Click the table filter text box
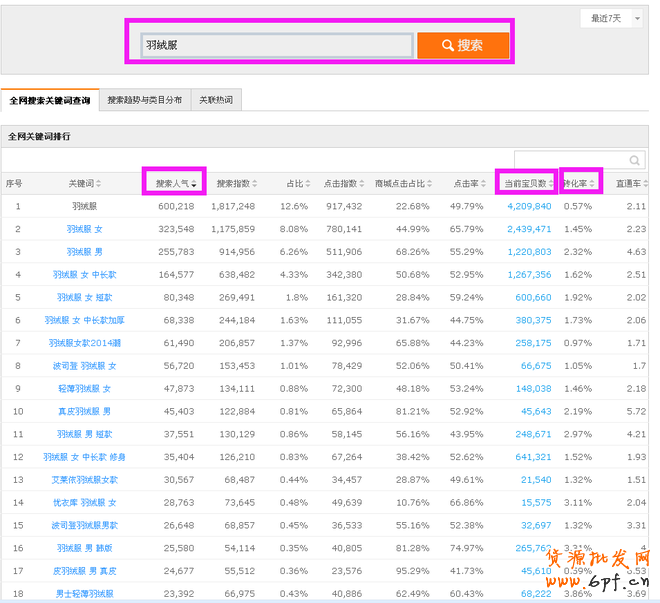Screen dimensions: 660x603 [x=570, y=160]
